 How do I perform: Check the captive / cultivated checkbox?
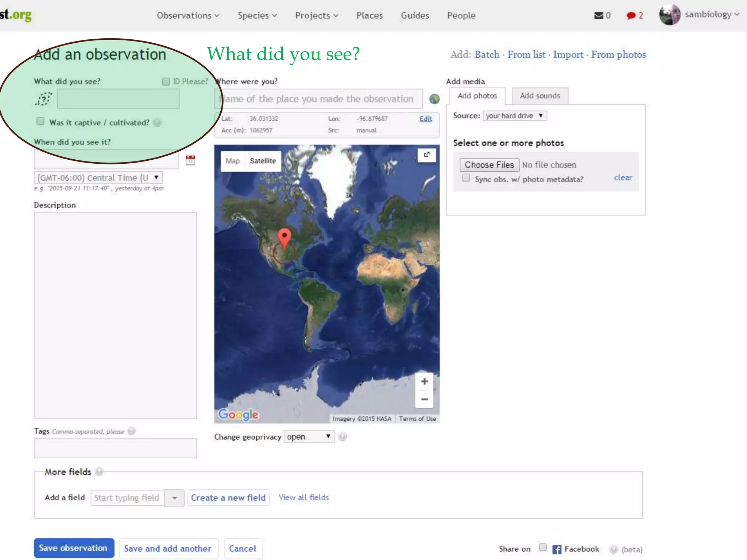pos(40,121)
